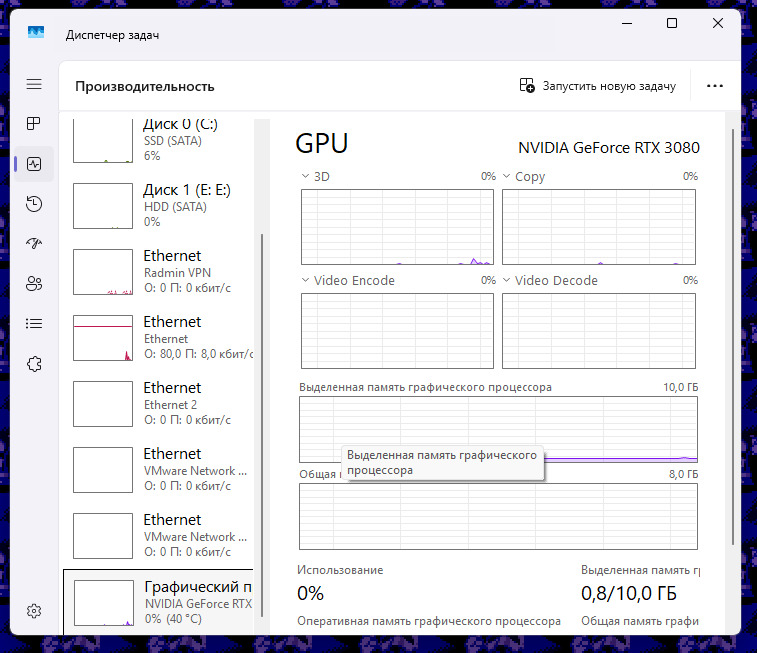757x653 pixels.
Task: Click the device list vertical scrollbar
Action: click(x=262, y=420)
